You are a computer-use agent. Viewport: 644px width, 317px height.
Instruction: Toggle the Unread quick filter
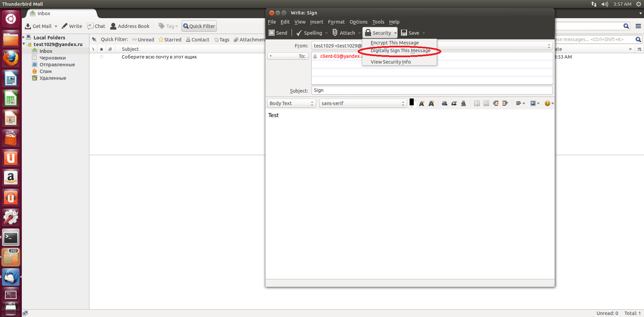click(143, 39)
